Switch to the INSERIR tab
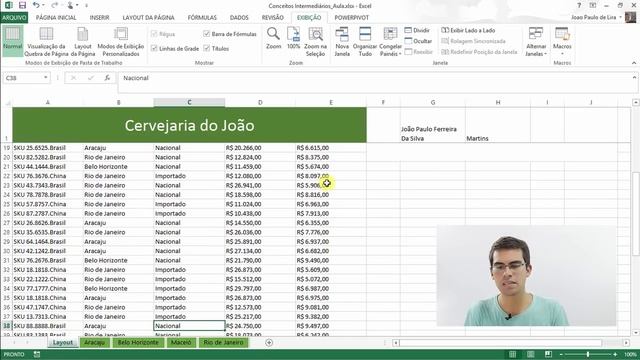The height and width of the screenshot is (360, 640). [x=100, y=18]
